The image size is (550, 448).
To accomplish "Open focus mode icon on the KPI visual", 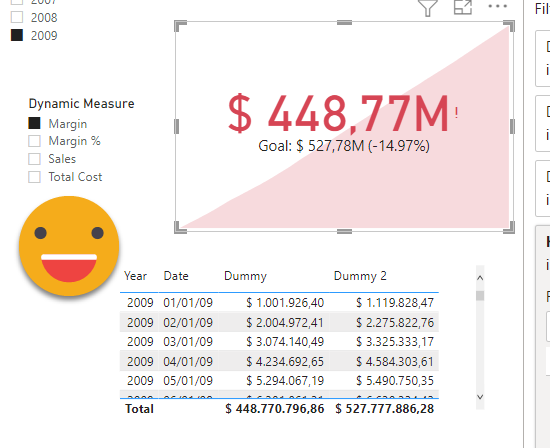I will coord(463,7).
